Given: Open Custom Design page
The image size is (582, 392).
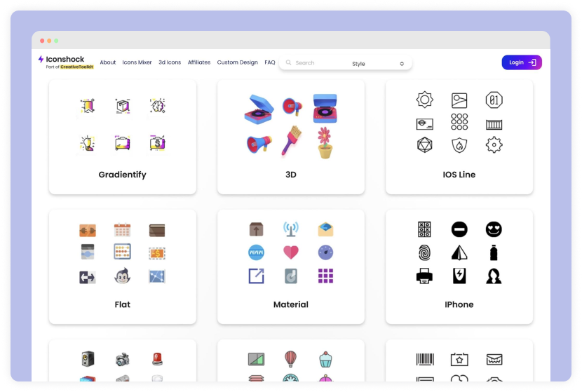Looking at the screenshot, I should 237,62.
